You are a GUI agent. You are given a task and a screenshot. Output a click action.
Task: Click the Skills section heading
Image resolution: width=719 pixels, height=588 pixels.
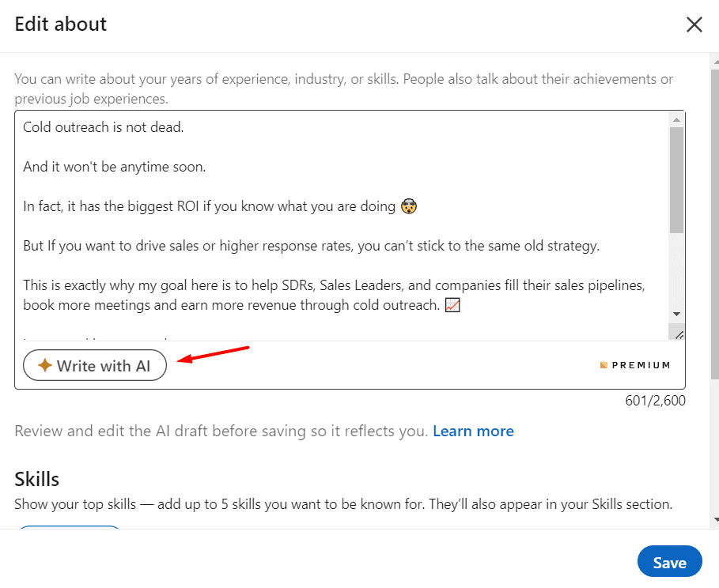click(36, 480)
